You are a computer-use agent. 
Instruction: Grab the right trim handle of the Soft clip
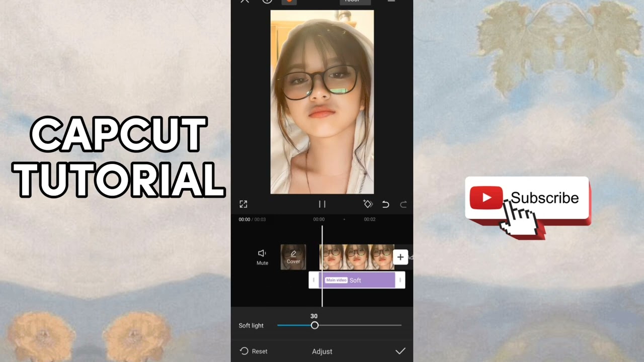click(400, 280)
